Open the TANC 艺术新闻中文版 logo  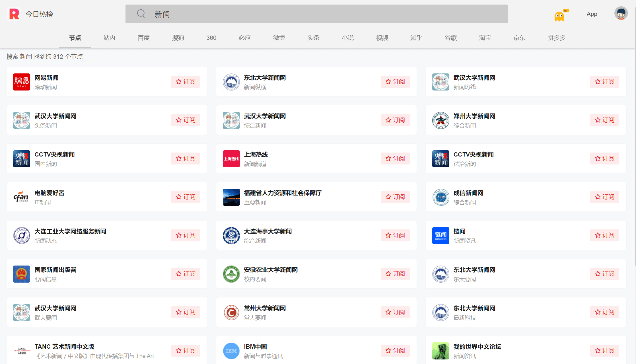click(x=22, y=351)
